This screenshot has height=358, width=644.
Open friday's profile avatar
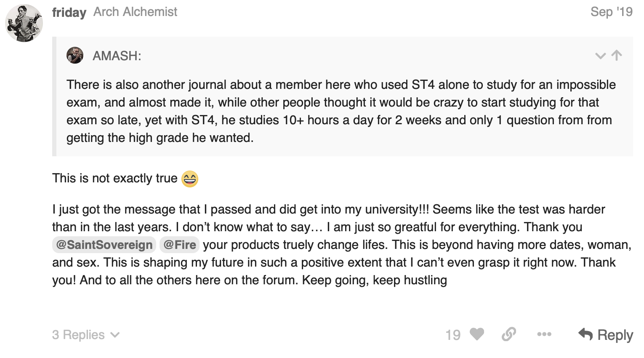point(24,23)
